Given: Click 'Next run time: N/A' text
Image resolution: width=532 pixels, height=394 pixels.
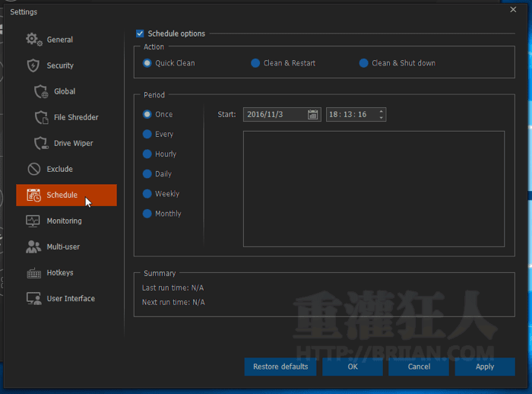Looking at the screenshot, I should tap(173, 302).
